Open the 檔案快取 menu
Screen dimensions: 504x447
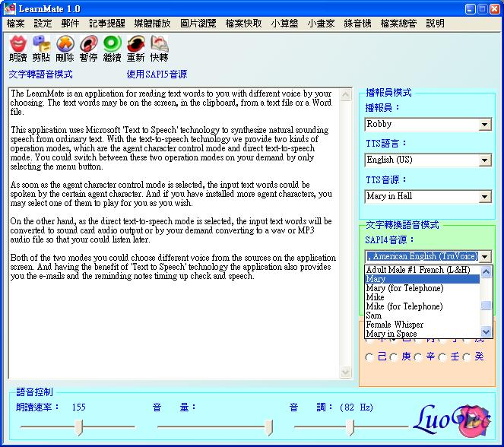[x=244, y=24]
